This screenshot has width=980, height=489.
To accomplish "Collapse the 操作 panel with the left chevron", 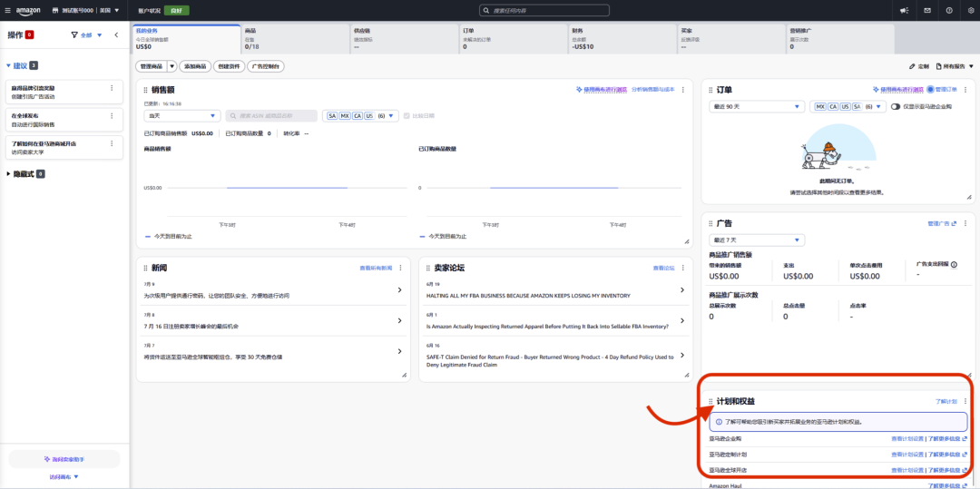I will click(116, 35).
